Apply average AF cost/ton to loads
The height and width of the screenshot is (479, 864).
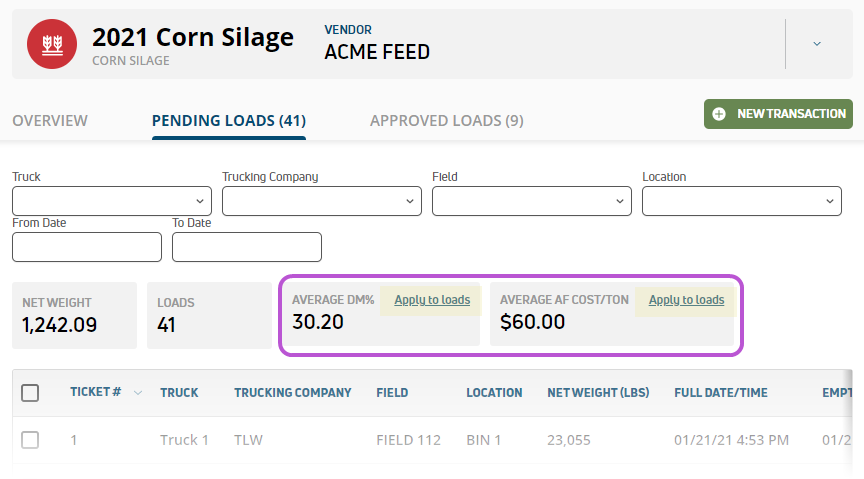point(686,300)
